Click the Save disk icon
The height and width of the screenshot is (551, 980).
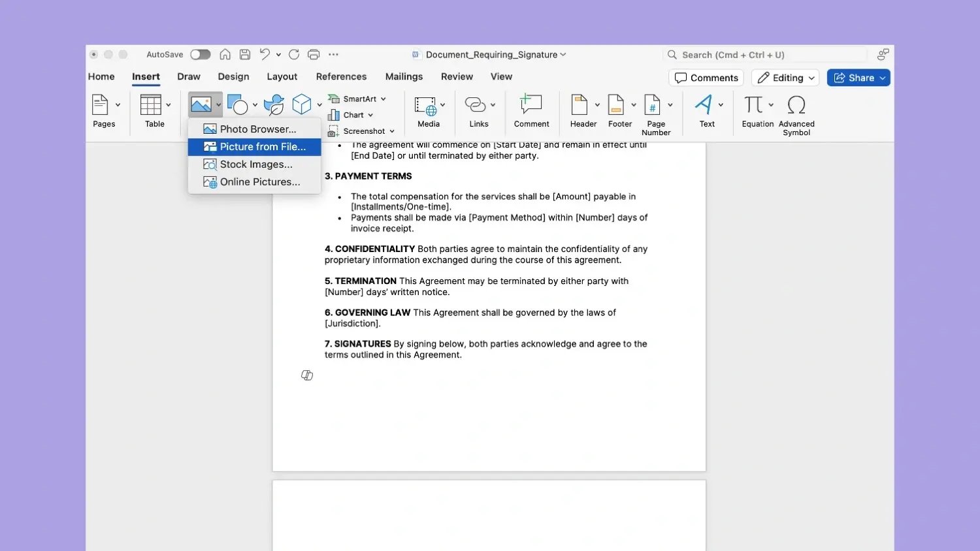(245, 55)
